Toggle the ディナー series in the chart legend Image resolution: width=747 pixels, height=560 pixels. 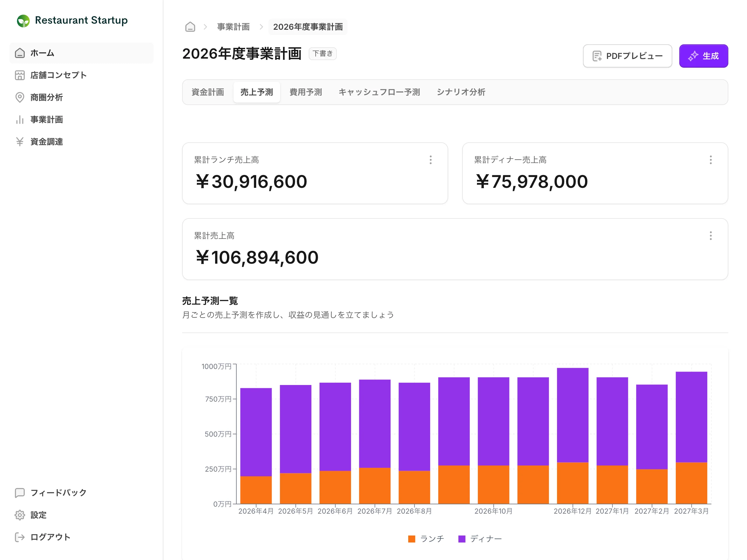(480, 539)
